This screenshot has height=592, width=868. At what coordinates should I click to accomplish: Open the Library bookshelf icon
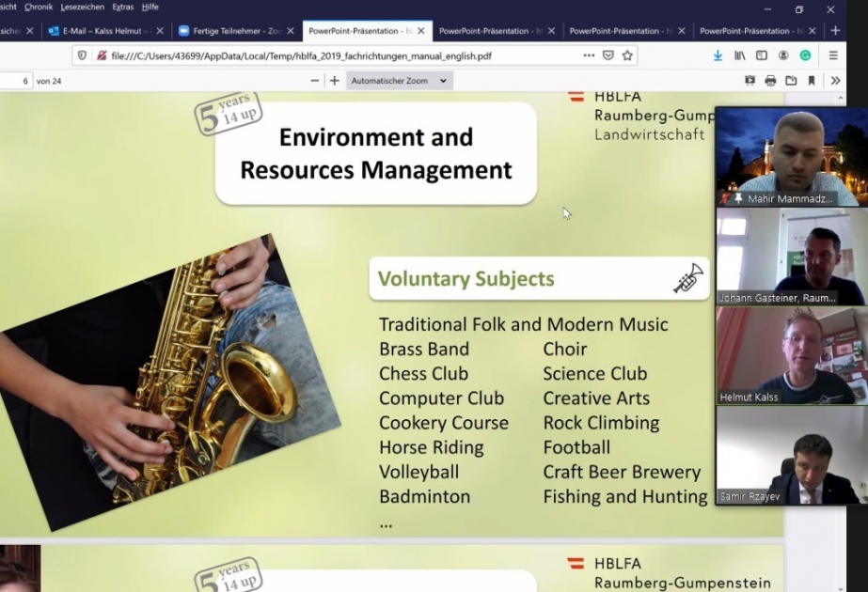(739, 55)
